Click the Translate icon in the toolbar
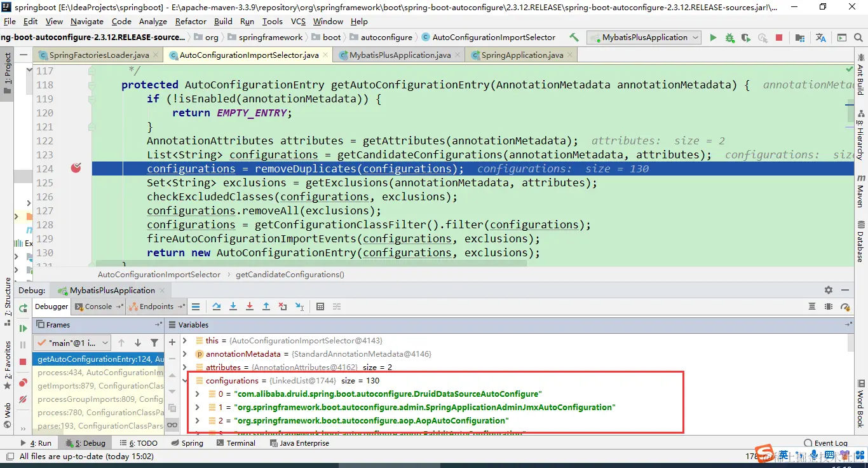 pos(821,38)
